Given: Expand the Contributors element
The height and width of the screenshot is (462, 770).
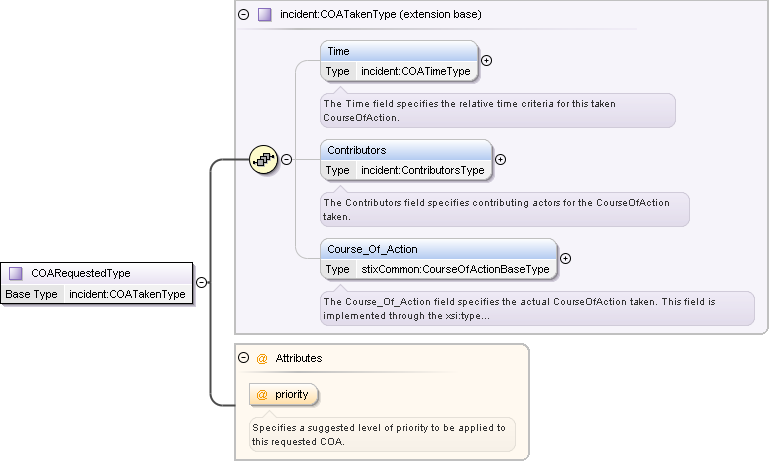Looking at the screenshot, I should click(501, 159).
